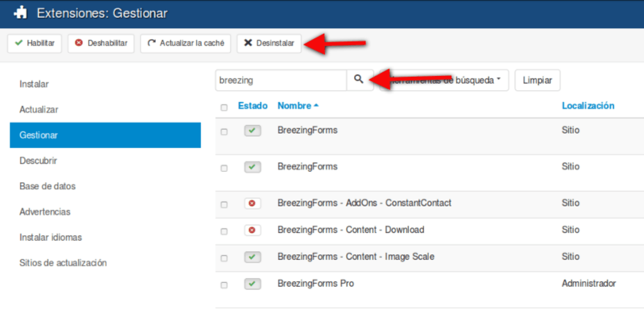Check the BreezingForms Pro row checkbox
The width and height of the screenshot is (644, 336).
tap(224, 285)
